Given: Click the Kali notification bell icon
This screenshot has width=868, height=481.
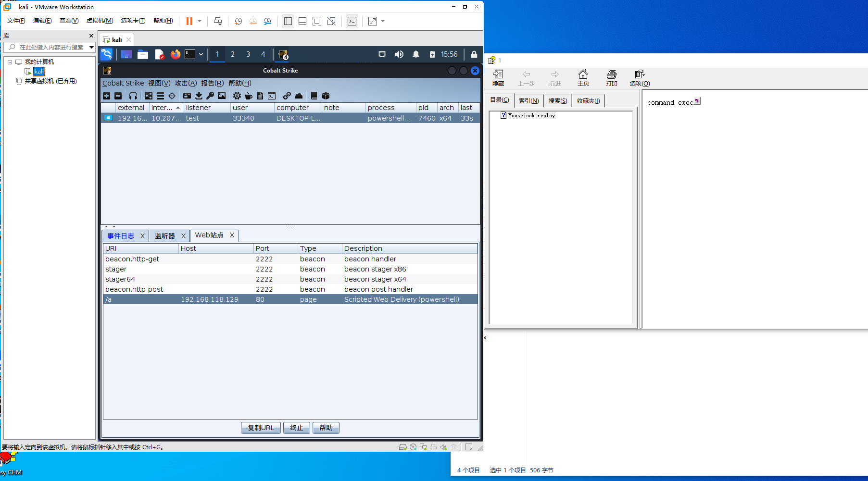Looking at the screenshot, I should [416, 54].
